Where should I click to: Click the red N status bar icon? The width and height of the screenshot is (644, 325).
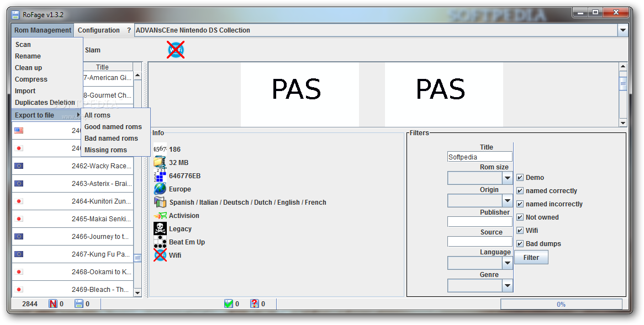53,303
